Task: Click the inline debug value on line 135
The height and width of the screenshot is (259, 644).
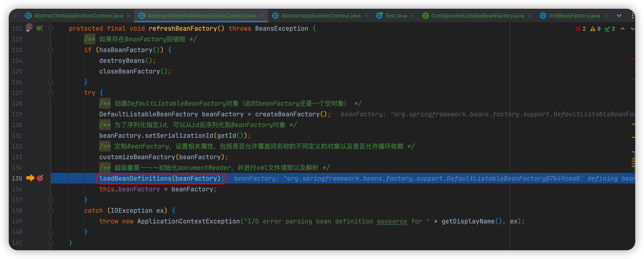Action: (435, 178)
